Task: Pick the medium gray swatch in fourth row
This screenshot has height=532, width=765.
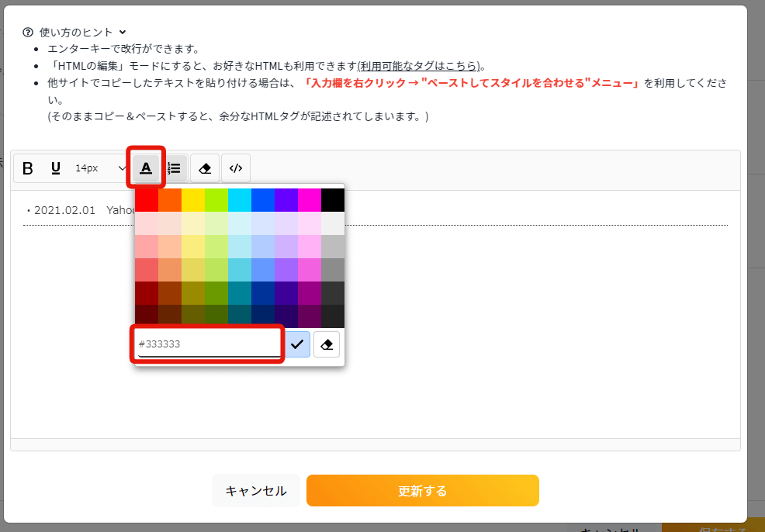Action: pyautogui.click(x=333, y=270)
